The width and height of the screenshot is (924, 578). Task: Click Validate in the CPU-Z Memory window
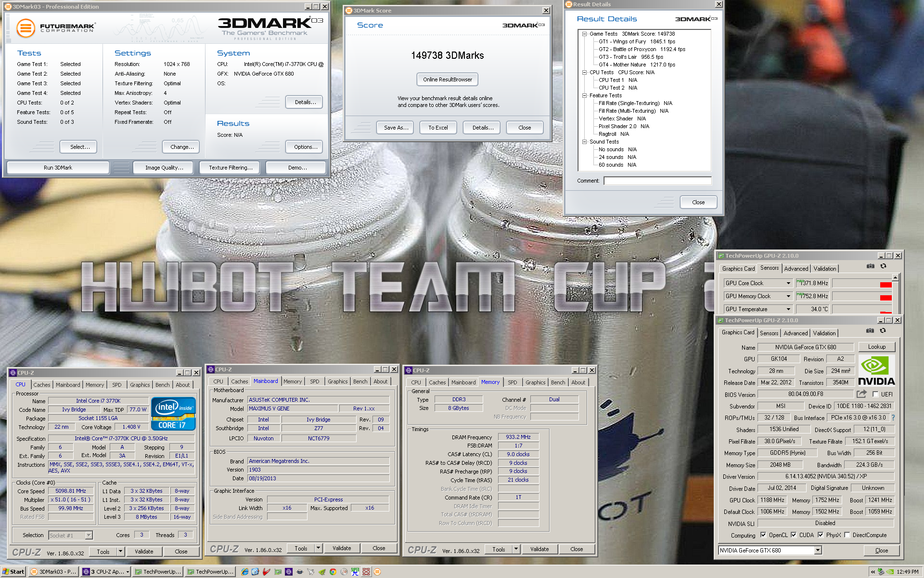pos(539,549)
